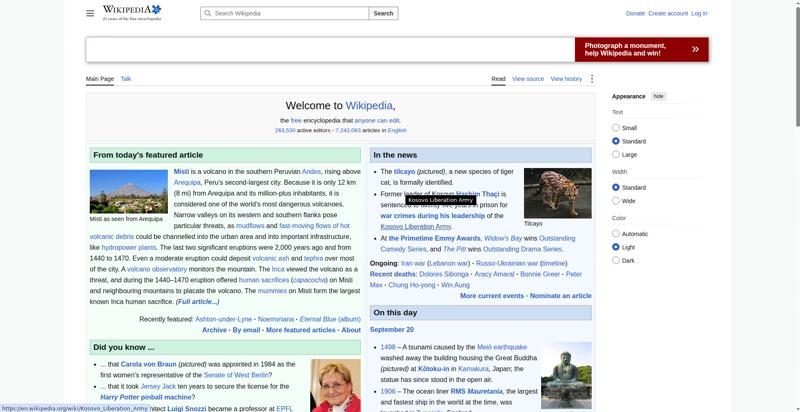
Task: Open the Hashim Thaçi link
Action: coord(477,194)
